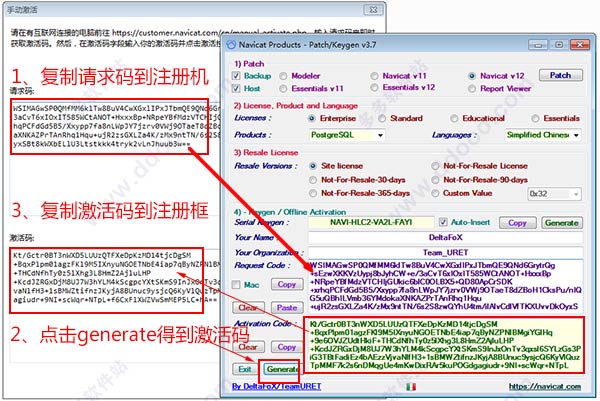The width and height of the screenshot is (600, 401).
Task: Toggle the Auto-Insert checkbox
Action: 443,222
